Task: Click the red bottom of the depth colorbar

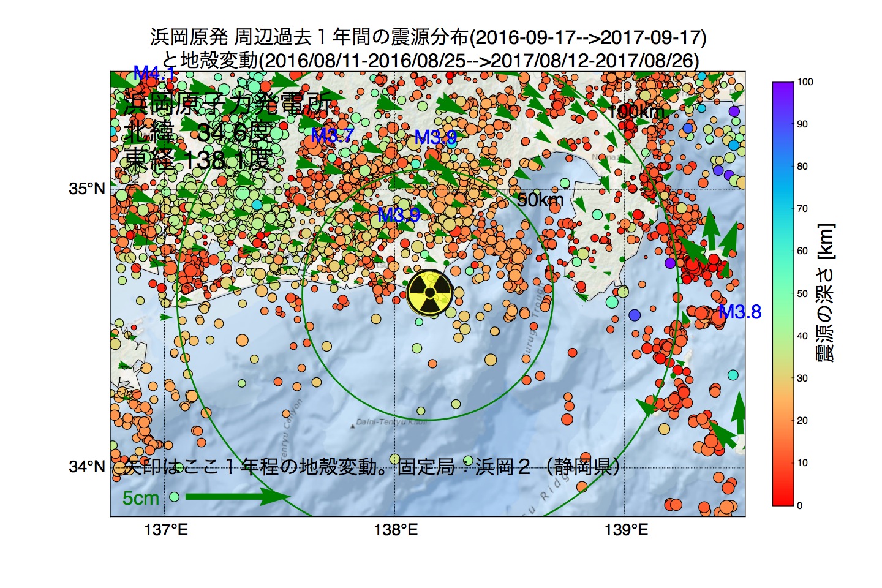Action: [x=783, y=500]
